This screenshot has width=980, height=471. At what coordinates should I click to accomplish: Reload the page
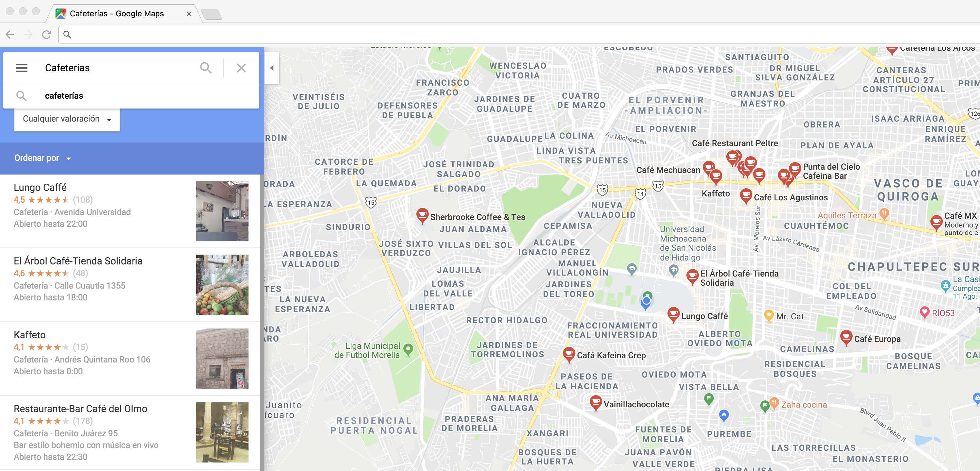[46, 35]
